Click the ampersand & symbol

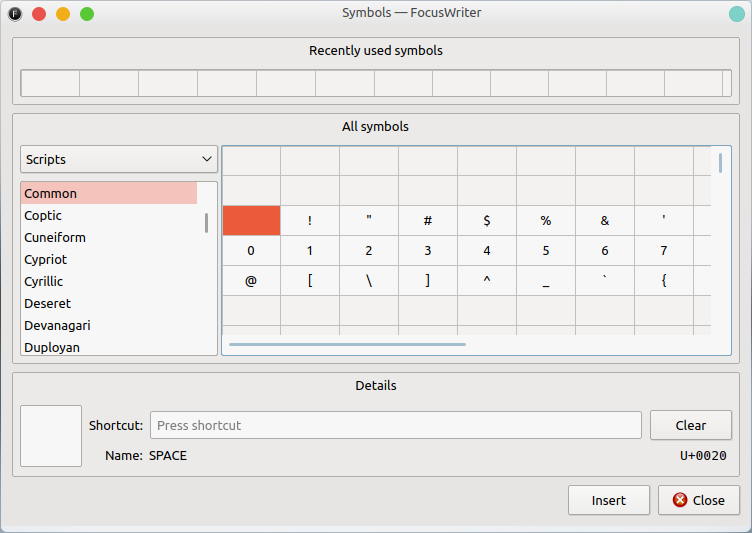pyautogui.click(x=605, y=221)
